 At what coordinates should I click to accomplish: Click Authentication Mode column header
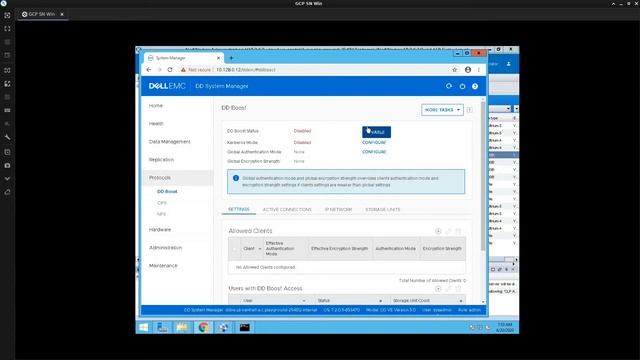396,249
